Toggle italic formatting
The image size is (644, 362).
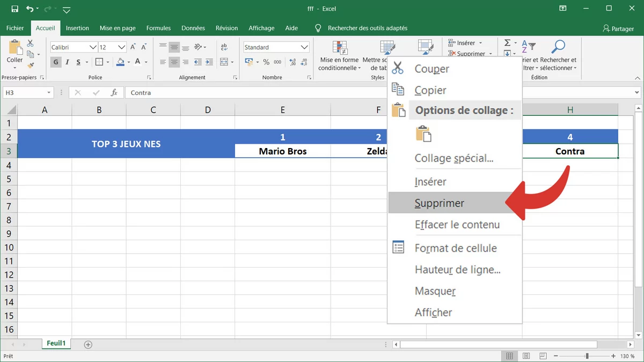coord(67,62)
